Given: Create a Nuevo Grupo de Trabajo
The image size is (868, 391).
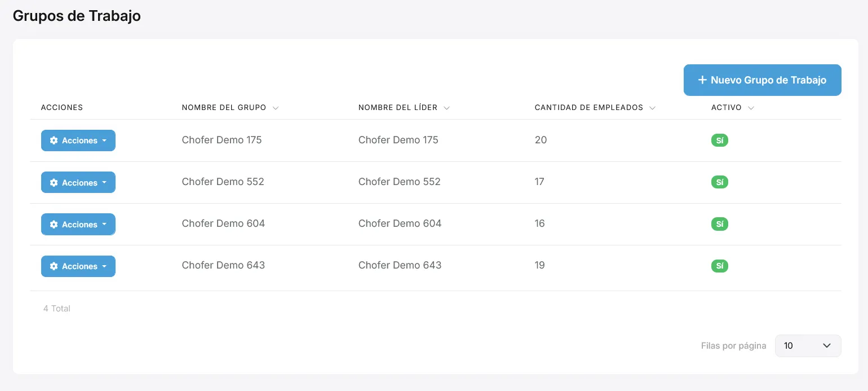Looking at the screenshot, I should tap(763, 80).
